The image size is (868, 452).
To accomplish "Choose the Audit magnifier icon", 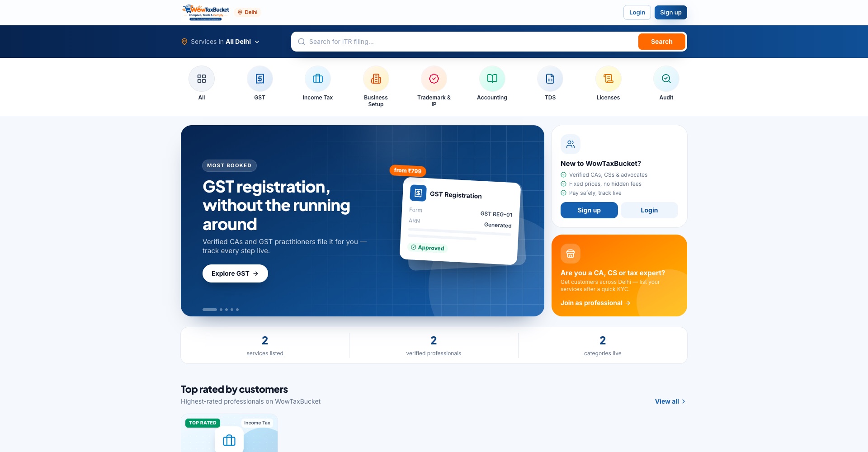I will [x=666, y=79].
